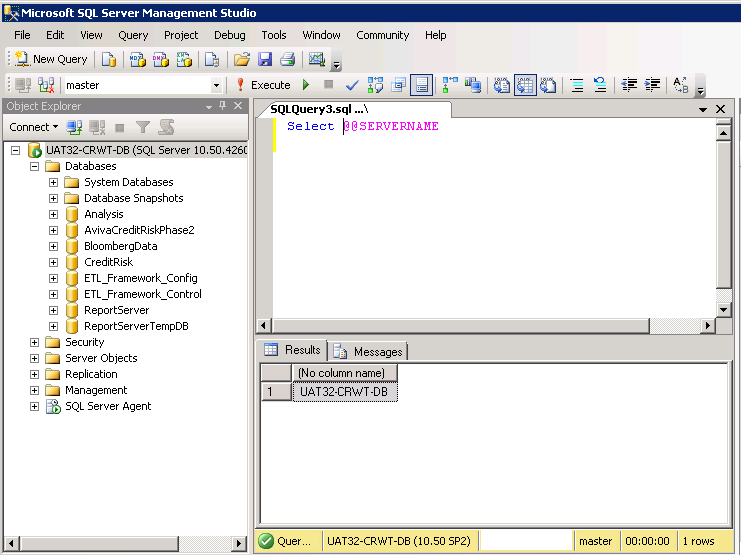Toggle Results to Grid icon

525,85
